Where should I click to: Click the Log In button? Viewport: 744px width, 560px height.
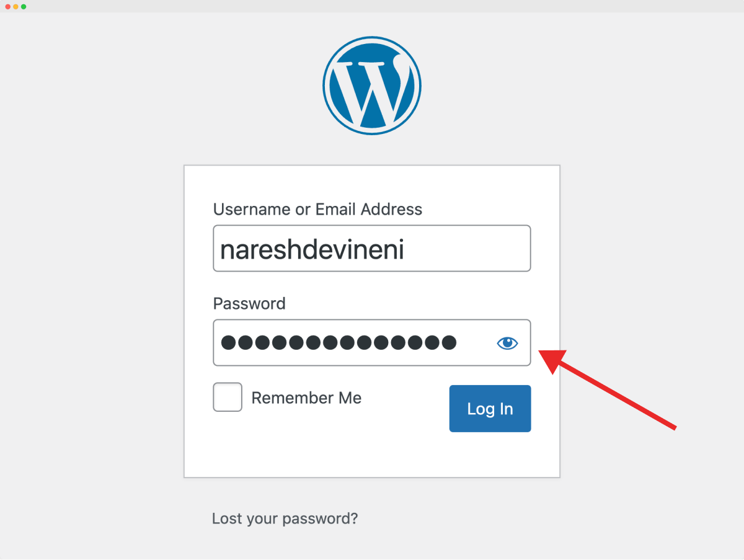tap(490, 408)
